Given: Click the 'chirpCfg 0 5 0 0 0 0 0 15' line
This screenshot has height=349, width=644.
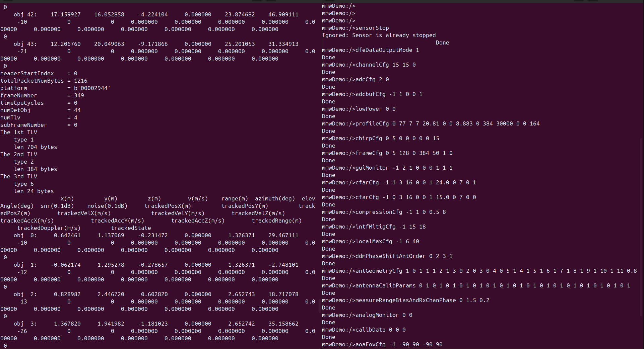Looking at the screenshot, I should (381, 139).
